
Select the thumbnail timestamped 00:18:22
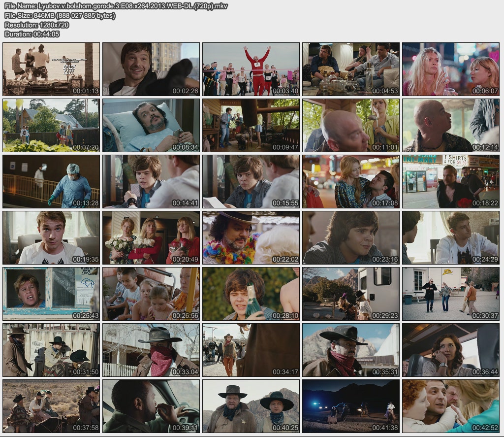coord(451,181)
